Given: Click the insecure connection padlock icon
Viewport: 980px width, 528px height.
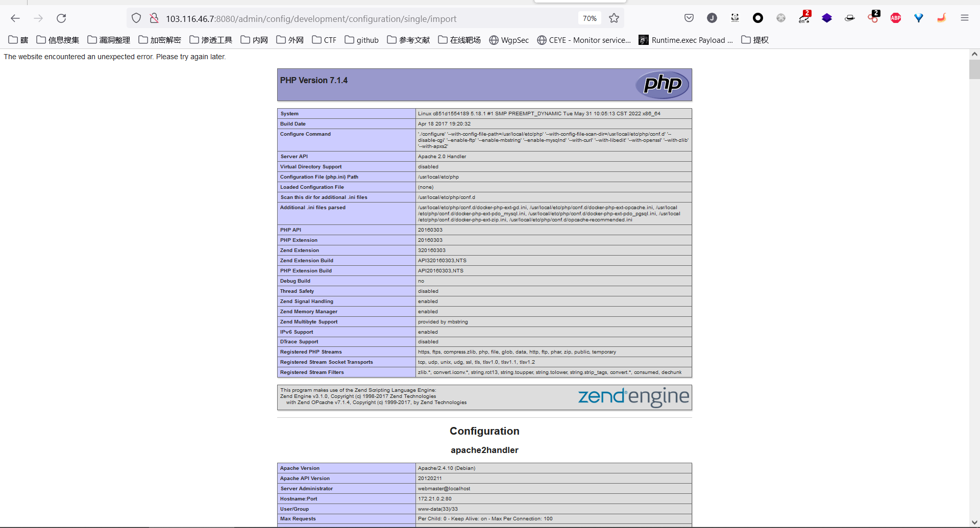Looking at the screenshot, I should pos(154,18).
